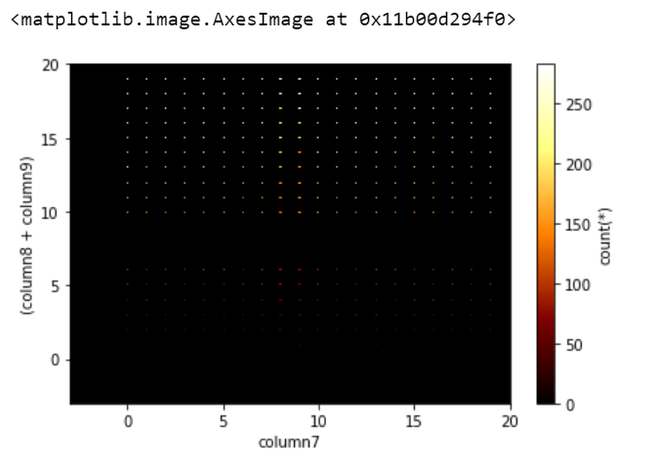Click the matplotlib AxesImage output text
The image size is (660, 470).
pyautogui.click(x=263, y=19)
